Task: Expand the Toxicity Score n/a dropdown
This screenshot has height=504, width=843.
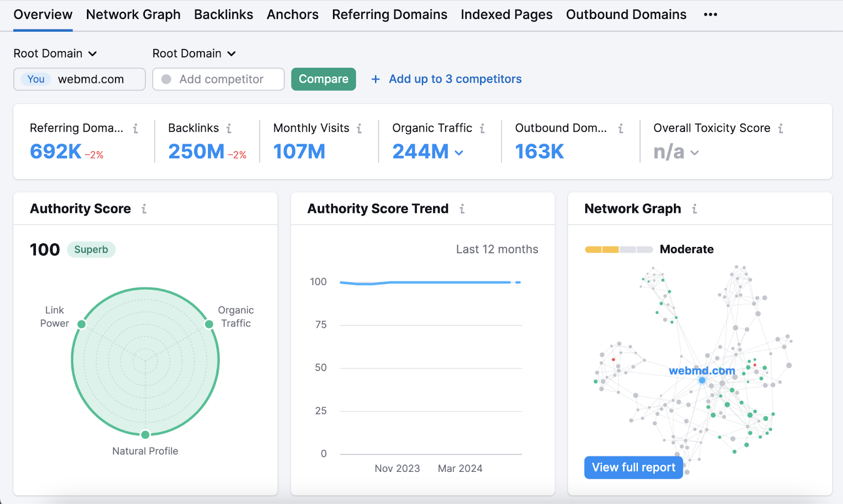Action: (694, 153)
